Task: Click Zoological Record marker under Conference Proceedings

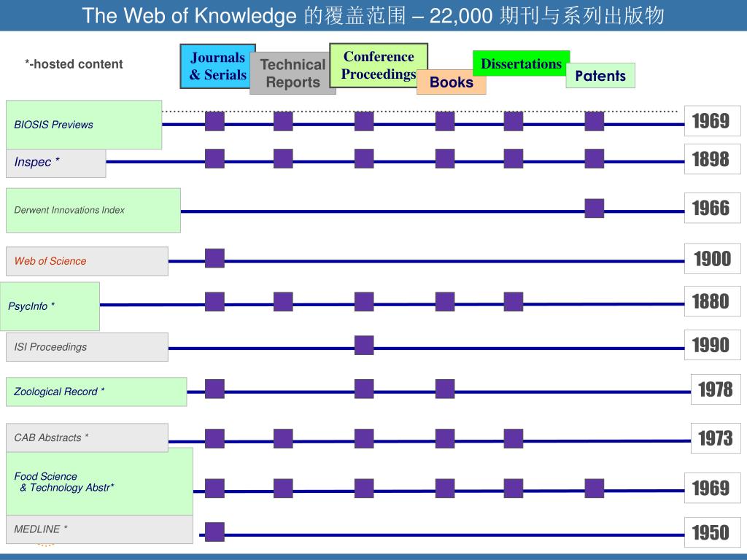Action: pos(364,389)
